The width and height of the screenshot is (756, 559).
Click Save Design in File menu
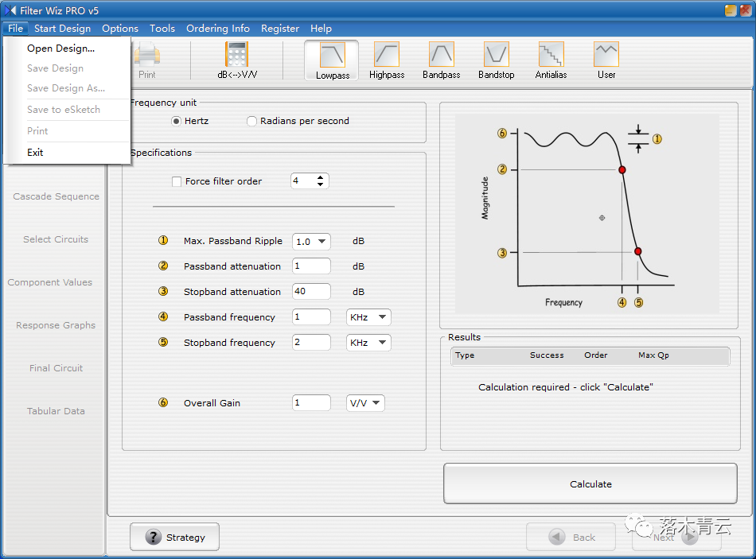pyautogui.click(x=55, y=68)
